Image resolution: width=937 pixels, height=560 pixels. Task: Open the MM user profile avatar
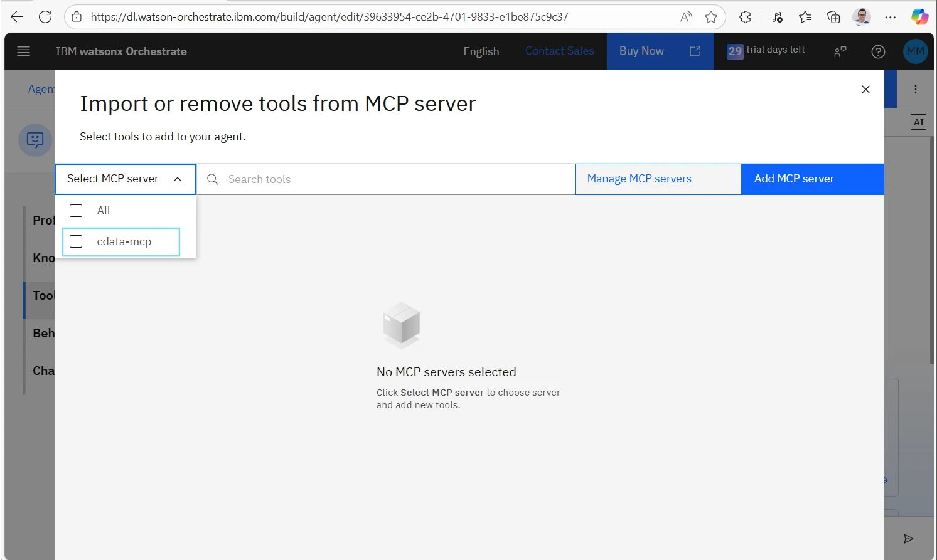point(915,51)
